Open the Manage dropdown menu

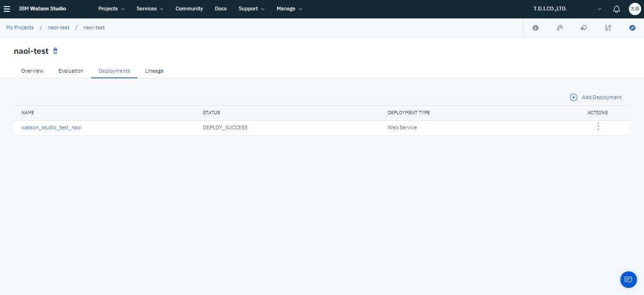click(x=289, y=9)
